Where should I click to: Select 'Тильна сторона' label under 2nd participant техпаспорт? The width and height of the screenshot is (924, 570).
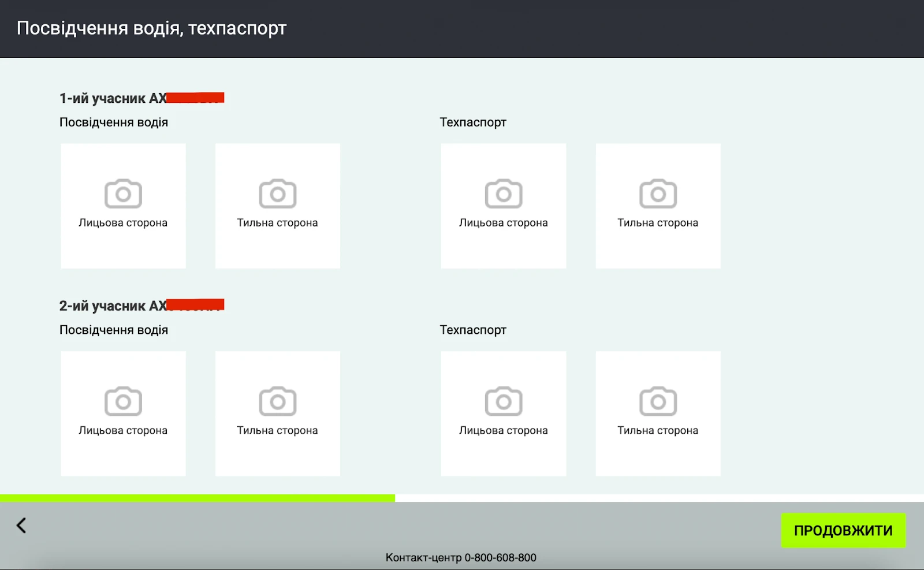click(658, 430)
